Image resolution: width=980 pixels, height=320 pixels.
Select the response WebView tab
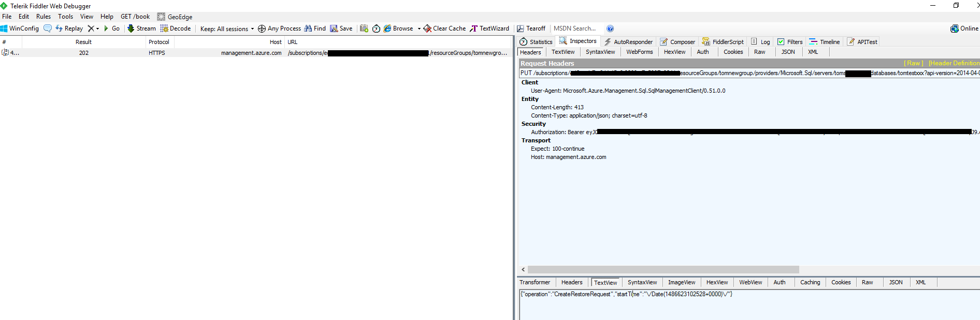(751, 282)
